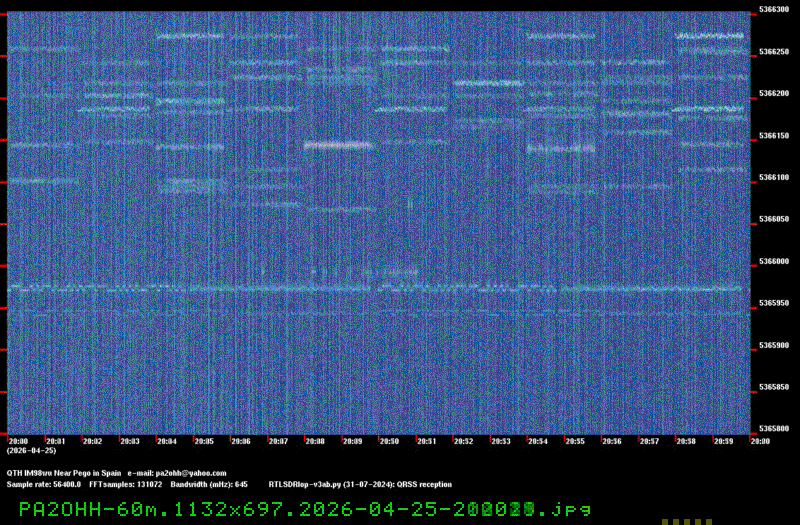Click the 20:54 time axis label

click(538, 441)
